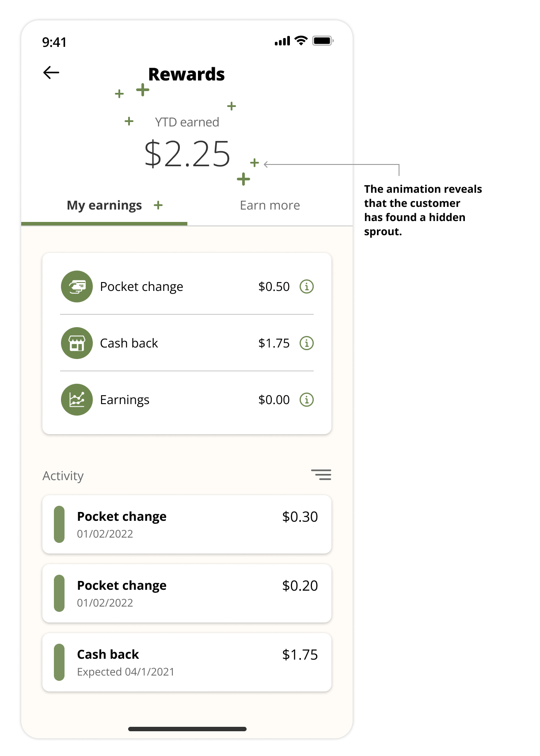Open info for Cash back reward
The height and width of the screenshot is (756, 540).
[x=307, y=343]
